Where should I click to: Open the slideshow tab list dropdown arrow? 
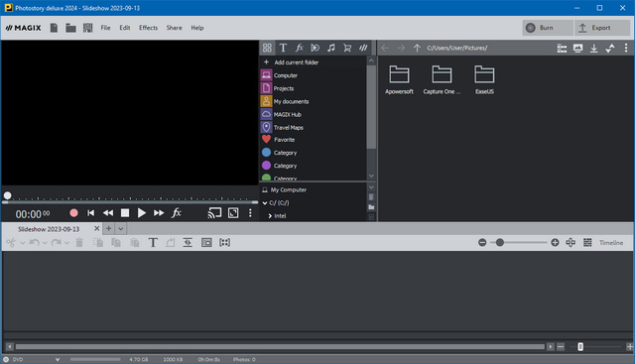coord(121,229)
